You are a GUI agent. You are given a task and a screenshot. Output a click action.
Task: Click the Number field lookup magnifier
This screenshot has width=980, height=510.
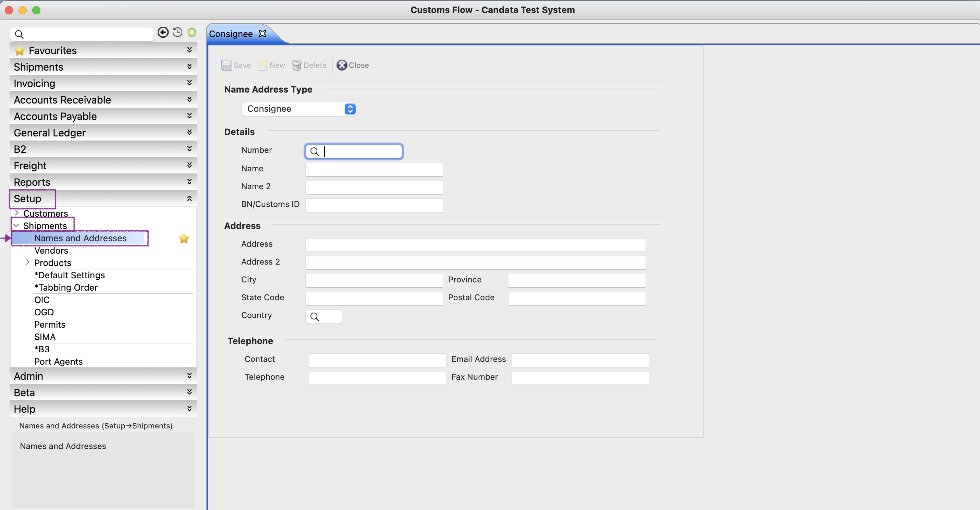click(314, 151)
